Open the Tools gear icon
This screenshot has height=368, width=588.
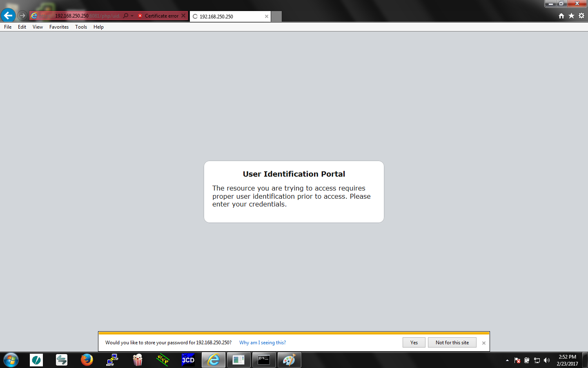[x=581, y=16]
